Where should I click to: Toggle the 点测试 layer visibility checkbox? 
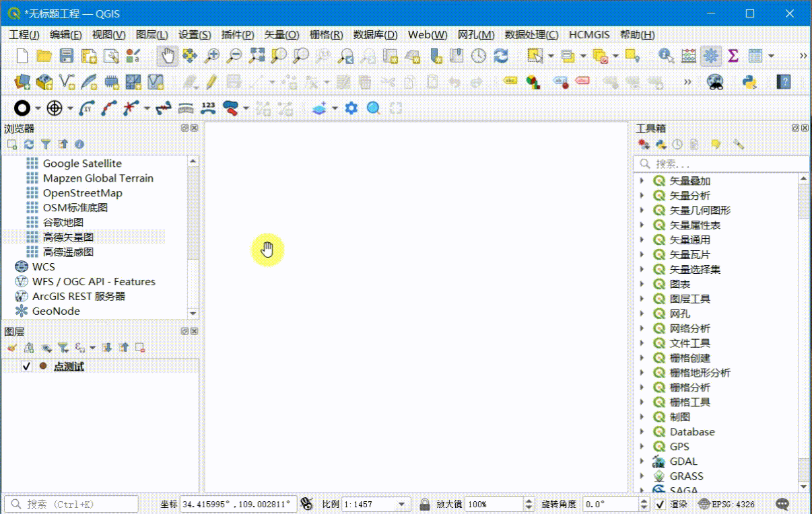[27, 367]
